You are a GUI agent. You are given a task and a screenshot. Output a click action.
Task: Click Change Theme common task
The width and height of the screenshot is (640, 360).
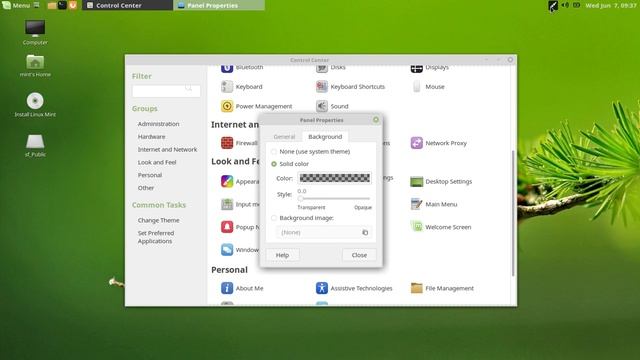(158, 220)
